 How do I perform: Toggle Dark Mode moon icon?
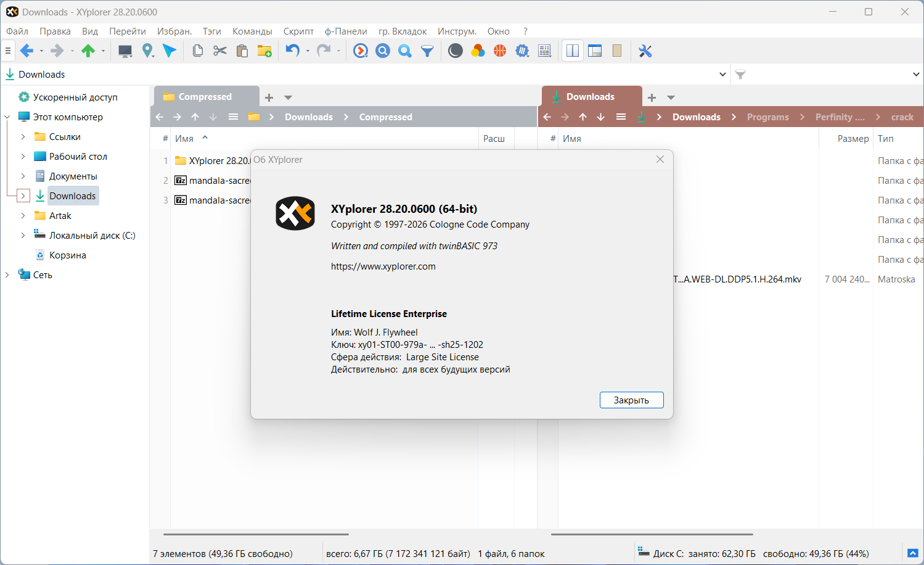point(456,51)
